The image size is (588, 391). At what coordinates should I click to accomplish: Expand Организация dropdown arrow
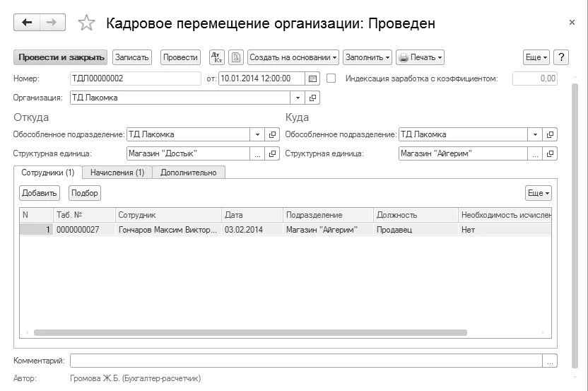(x=298, y=98)
